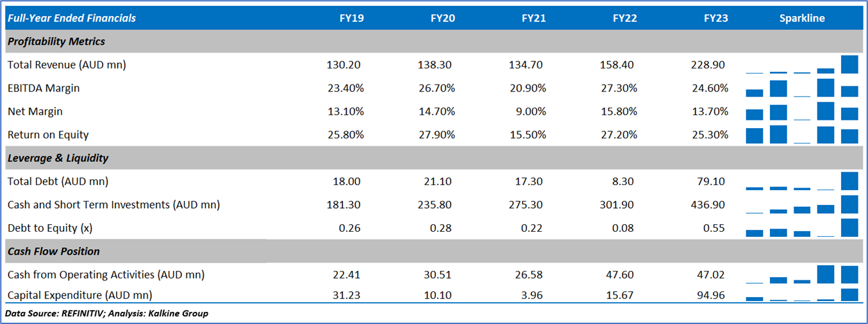Click the FY23 Total Revenue value 228.90
This screenshot has width=868, height=324.
coord(712,65)
